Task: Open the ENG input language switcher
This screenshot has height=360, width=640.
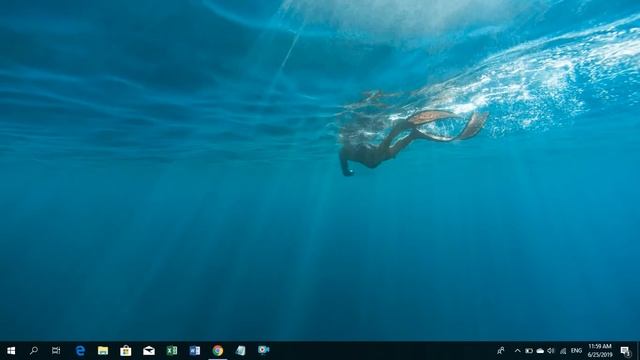Action: pyautogui.click(x=576, y=351)
